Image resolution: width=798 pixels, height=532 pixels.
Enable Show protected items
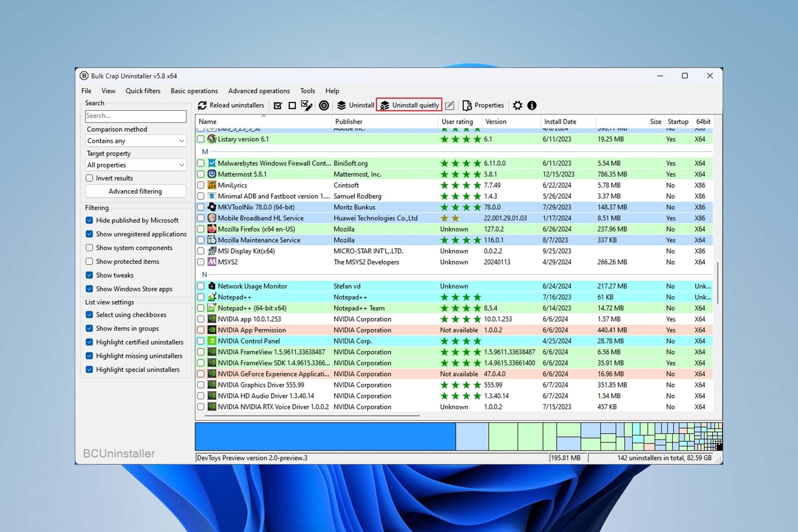coord(89,261)
